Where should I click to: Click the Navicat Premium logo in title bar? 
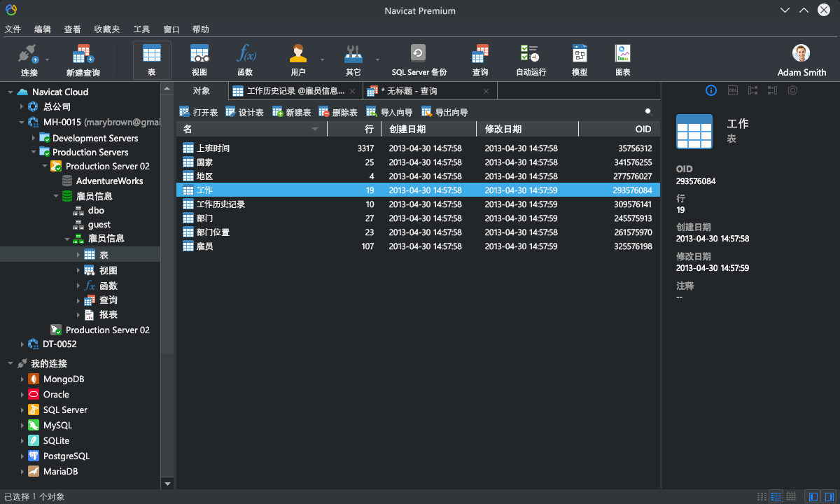pos(11,10)
